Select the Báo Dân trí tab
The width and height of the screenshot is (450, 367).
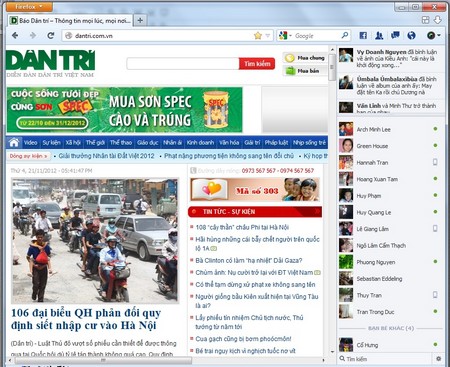point(70,21)
